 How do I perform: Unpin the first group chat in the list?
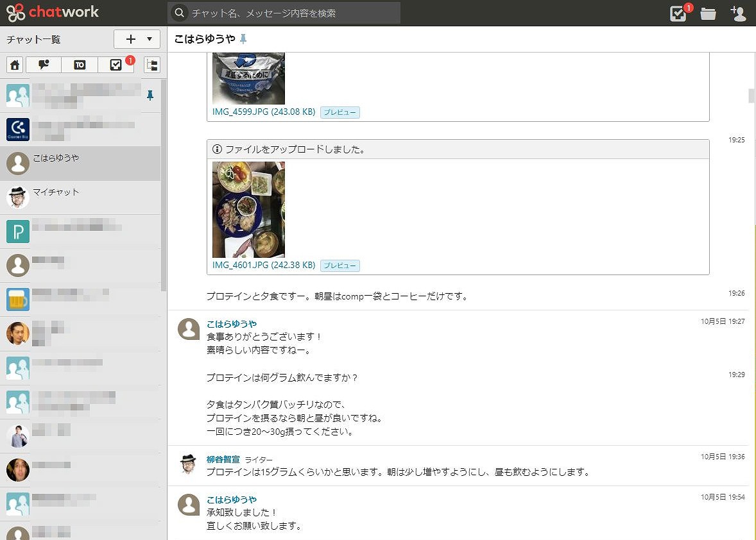coord(150,96)
